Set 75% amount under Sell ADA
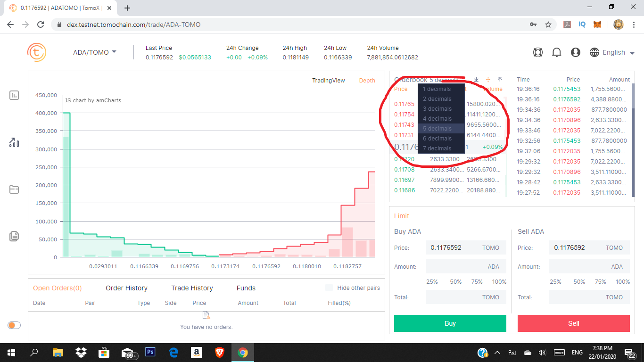Image resolution: width=644 pixels, height=362 pixels. click(600, 281)
